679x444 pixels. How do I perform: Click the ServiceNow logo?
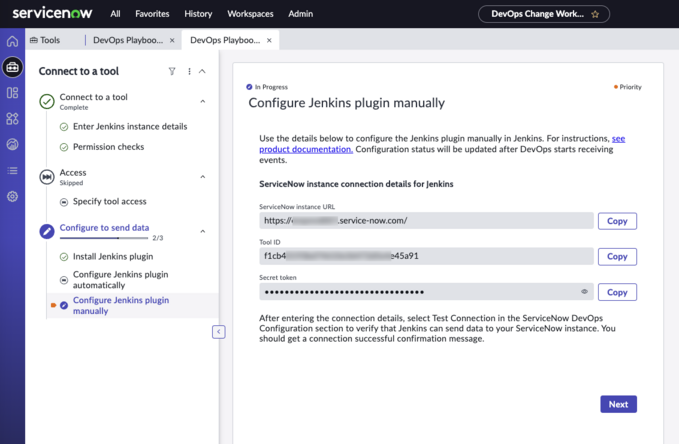point(52,13)
